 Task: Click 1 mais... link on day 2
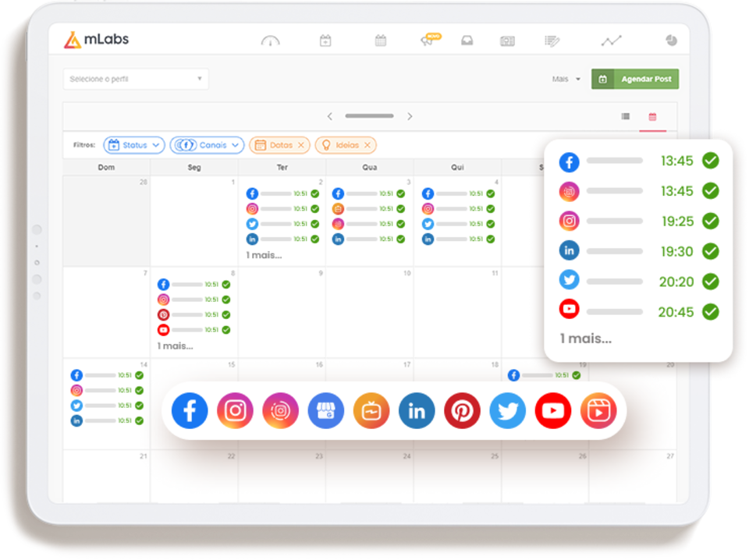[264, 255]
